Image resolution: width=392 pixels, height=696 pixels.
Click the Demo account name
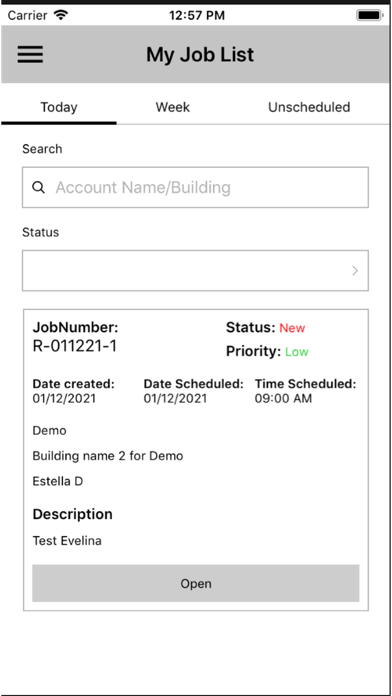pos(50,431)
